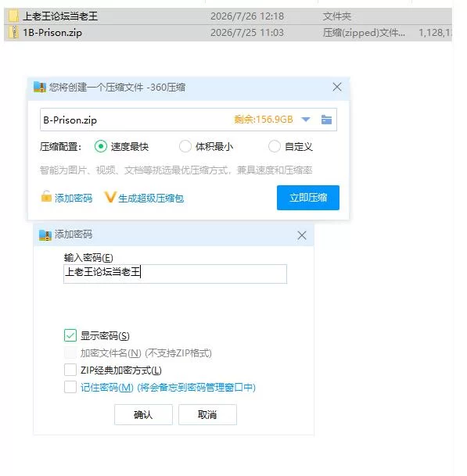Tick the 记住密码 checkbox
The width and height of the screenshot is (467, 476).
70,387
